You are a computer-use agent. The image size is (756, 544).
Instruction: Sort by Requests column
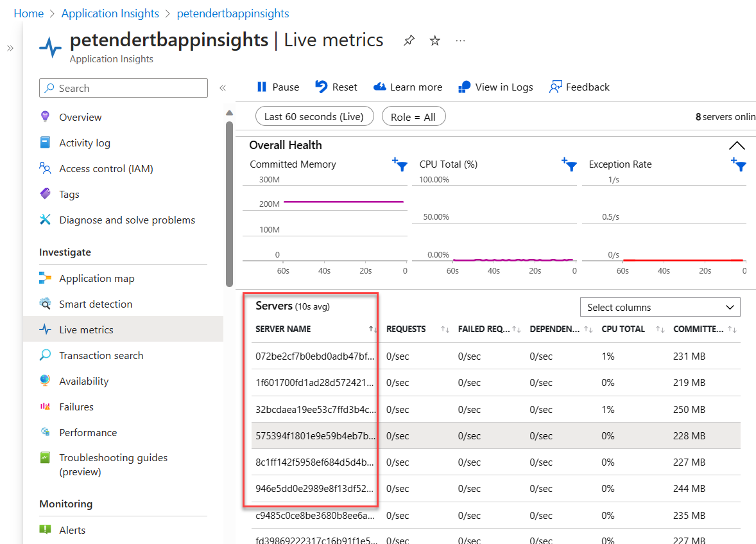(x=445, y=329)
